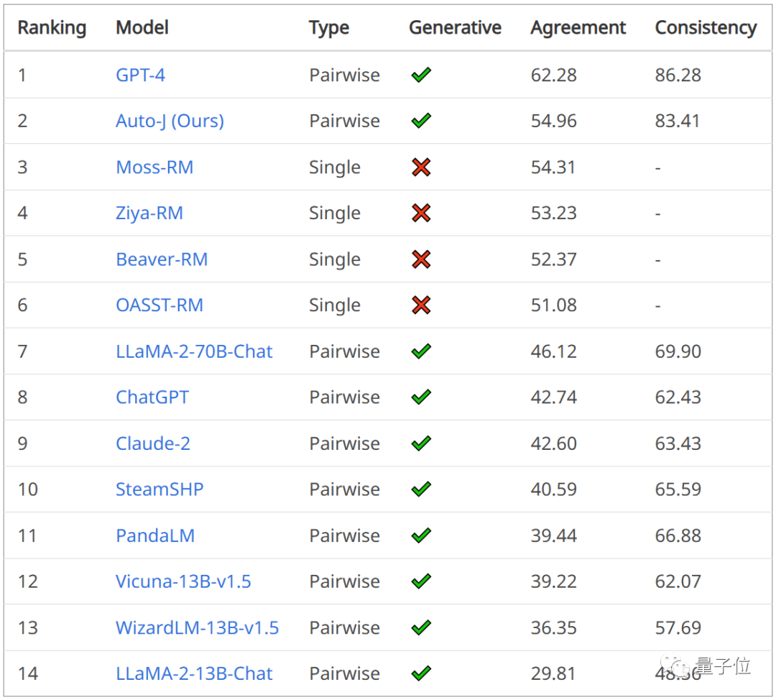Visit the Vicuna-13B-v1.5 link
776x700 pixels.
tap(183, 581)
